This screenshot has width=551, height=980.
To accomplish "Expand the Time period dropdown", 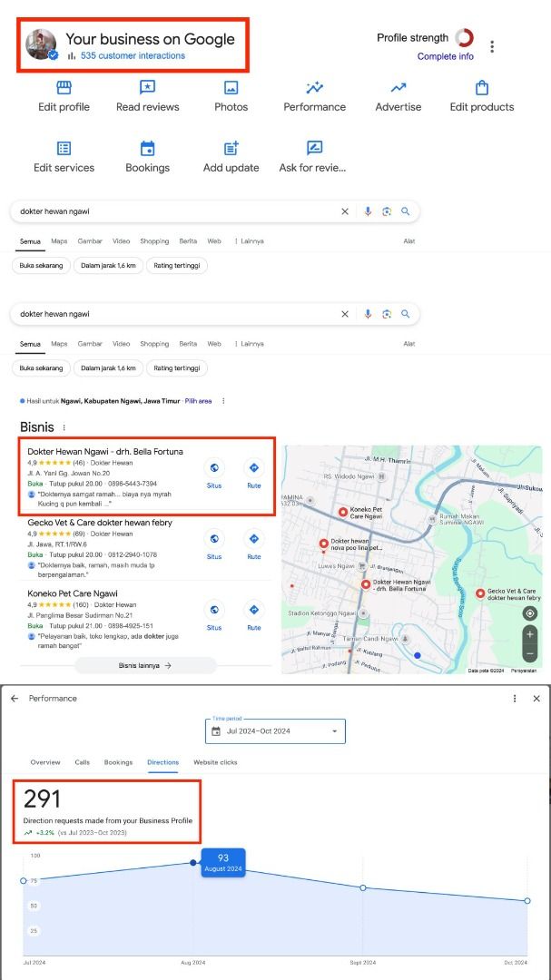I will (x=276, y=731).
